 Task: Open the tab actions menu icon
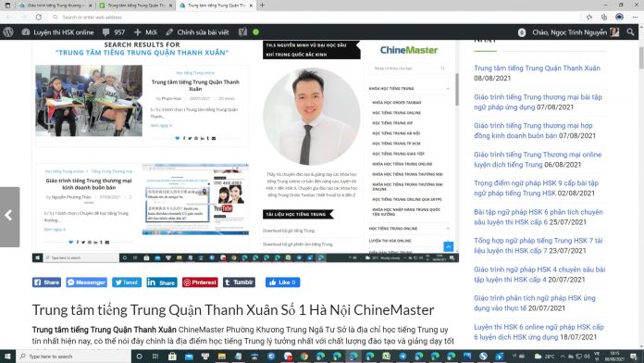pyautogui.click(x=7, y=6)
